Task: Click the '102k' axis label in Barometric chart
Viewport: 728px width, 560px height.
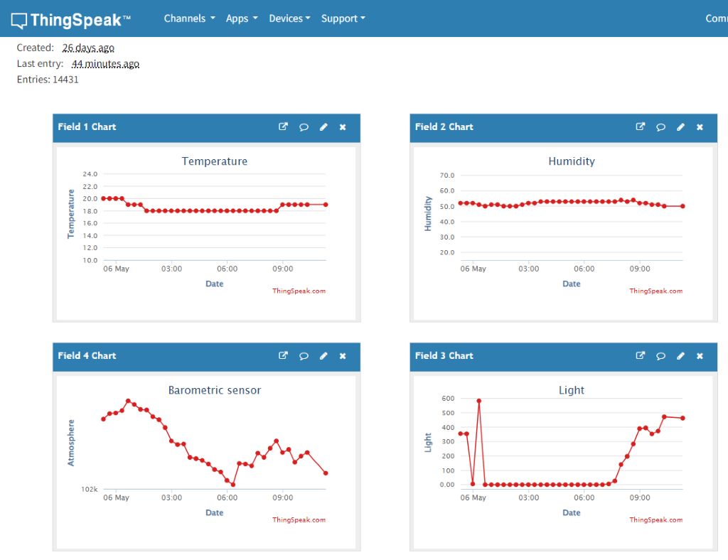Action: pos(89,489)
